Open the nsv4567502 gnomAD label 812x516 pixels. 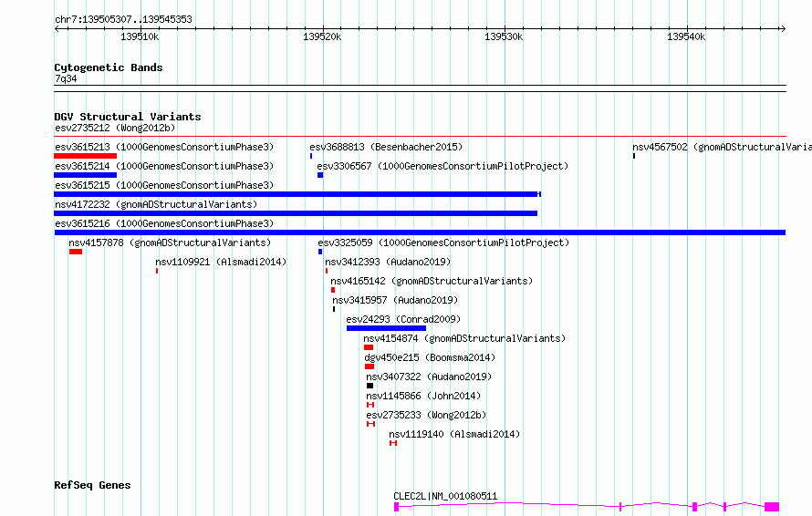click(x=722, y=147)
